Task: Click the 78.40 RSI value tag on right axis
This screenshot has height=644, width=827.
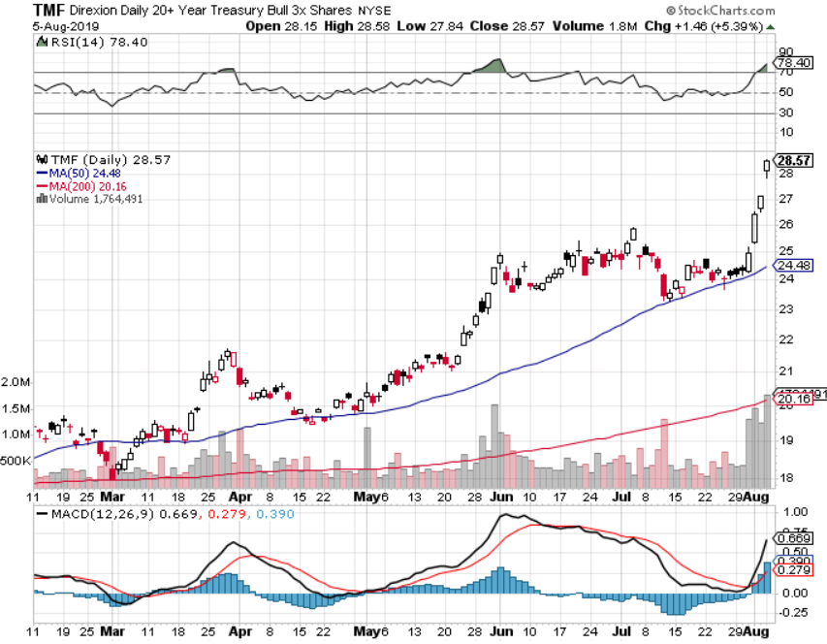Action: tap(794, 63)
